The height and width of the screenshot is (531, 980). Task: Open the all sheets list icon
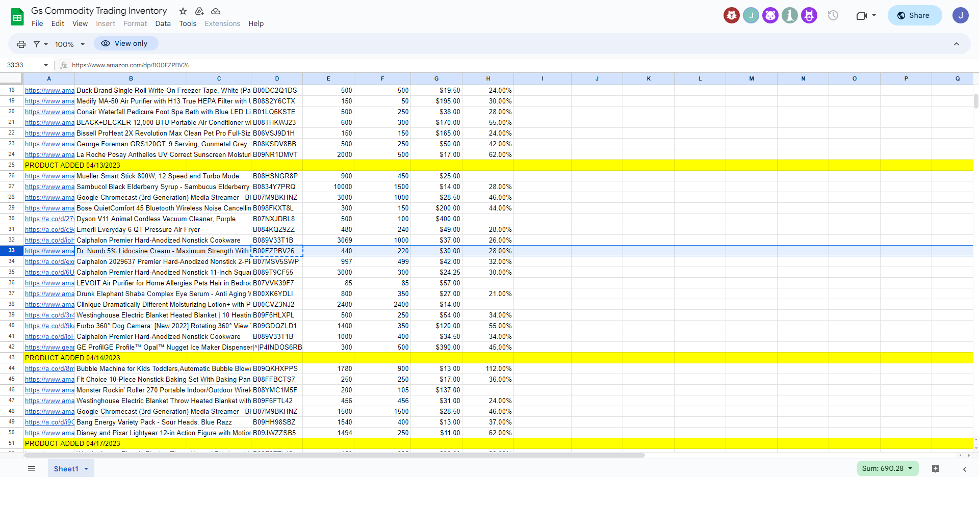coord(32,468)
